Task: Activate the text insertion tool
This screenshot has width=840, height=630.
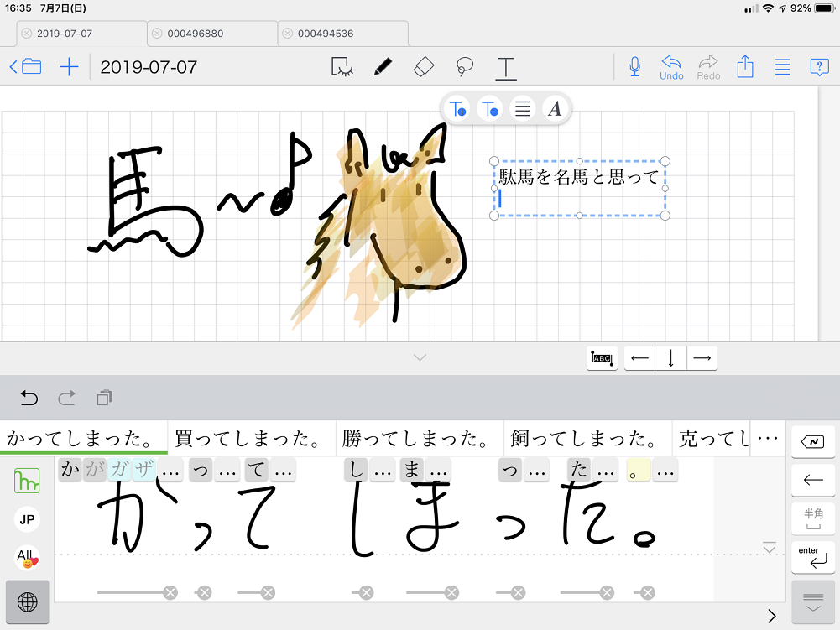Action: point(505,67)
